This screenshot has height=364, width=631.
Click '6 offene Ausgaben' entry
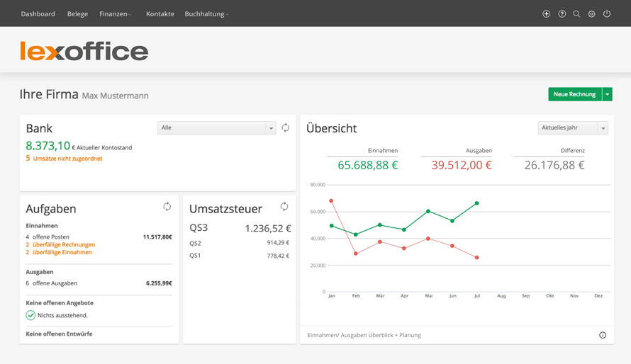tap(52, 283)
